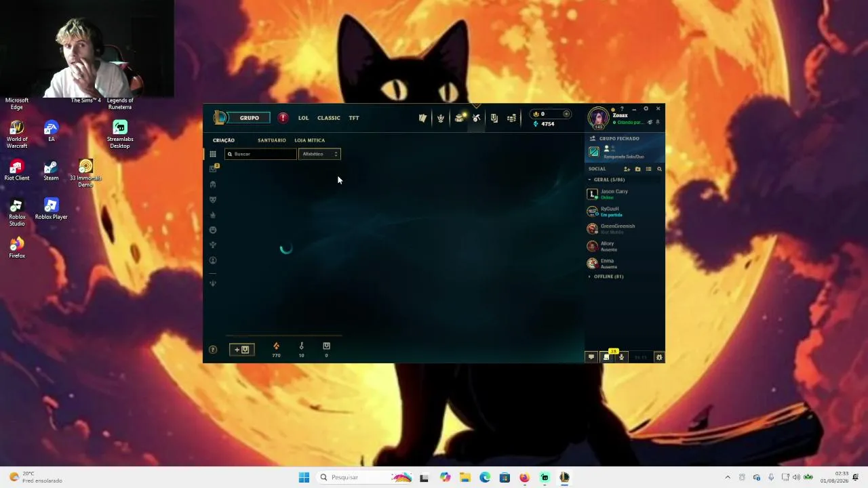
Task: Select friend GreenGreenish
Action: (625, 228)
